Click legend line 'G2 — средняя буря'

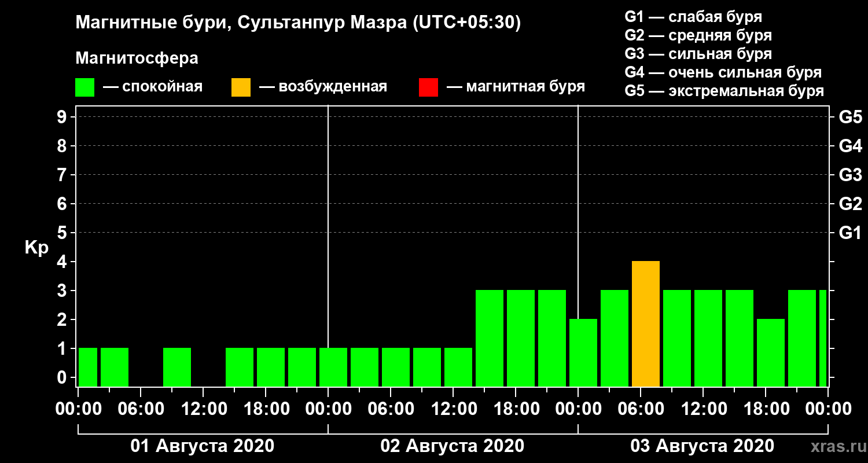[x=698, y=35]
